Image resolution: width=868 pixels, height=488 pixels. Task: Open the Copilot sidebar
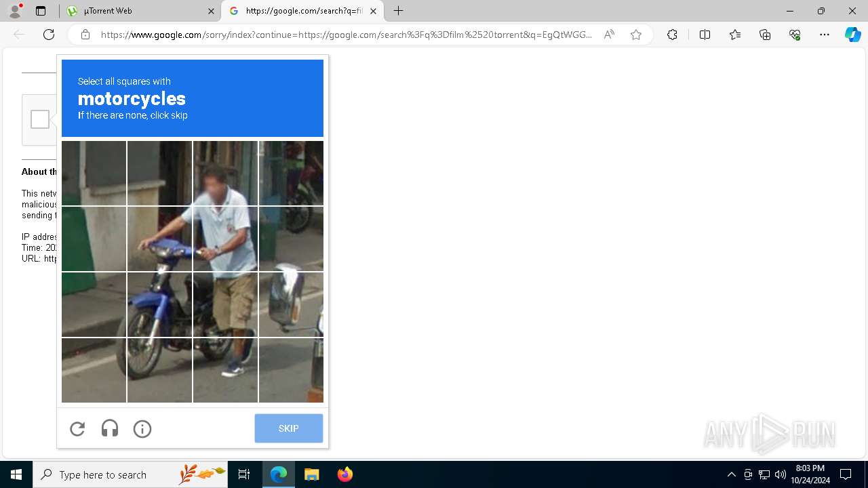coord(853,35)
